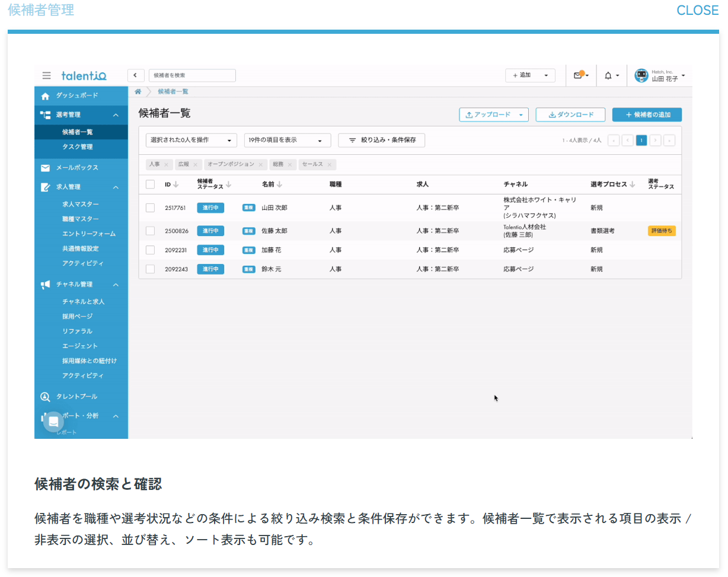The image size is (728, 577).
Task: Open the 選択された0人を操作 dropdown
Action: pos(191,141)
